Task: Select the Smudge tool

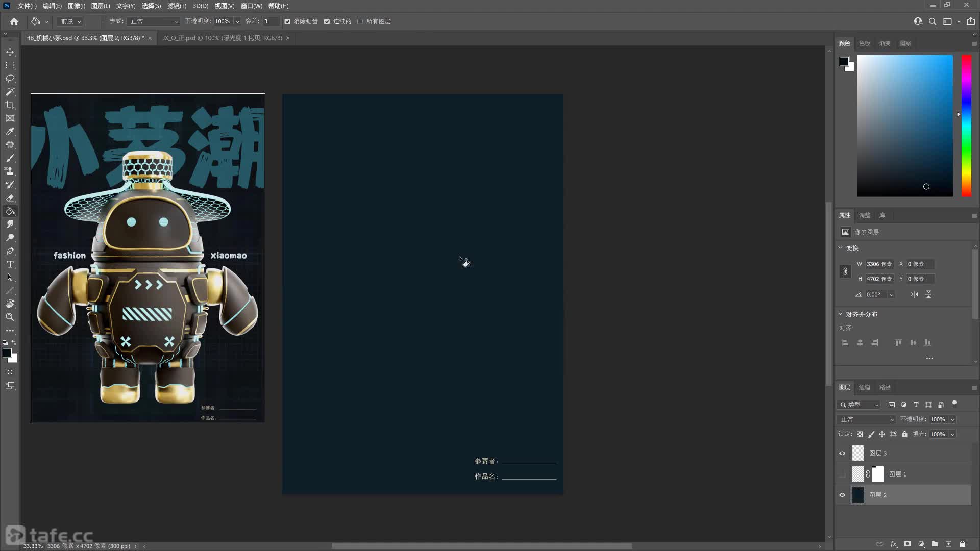Action: coord(10,224)
